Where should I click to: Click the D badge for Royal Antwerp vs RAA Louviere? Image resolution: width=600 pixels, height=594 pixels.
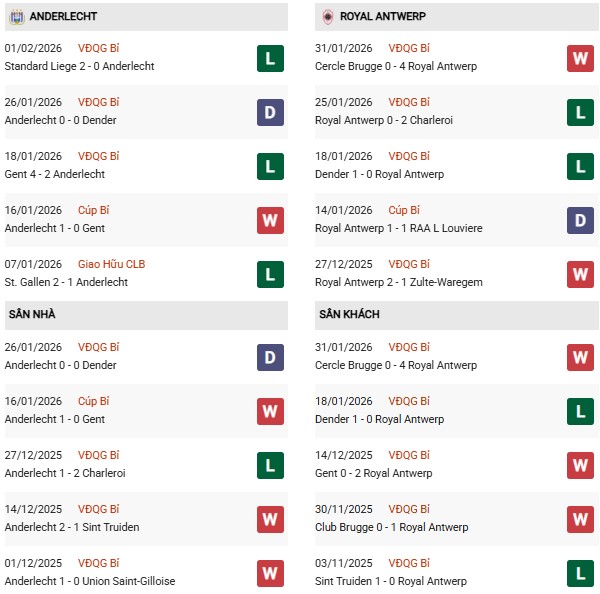[x=580, y=220]
